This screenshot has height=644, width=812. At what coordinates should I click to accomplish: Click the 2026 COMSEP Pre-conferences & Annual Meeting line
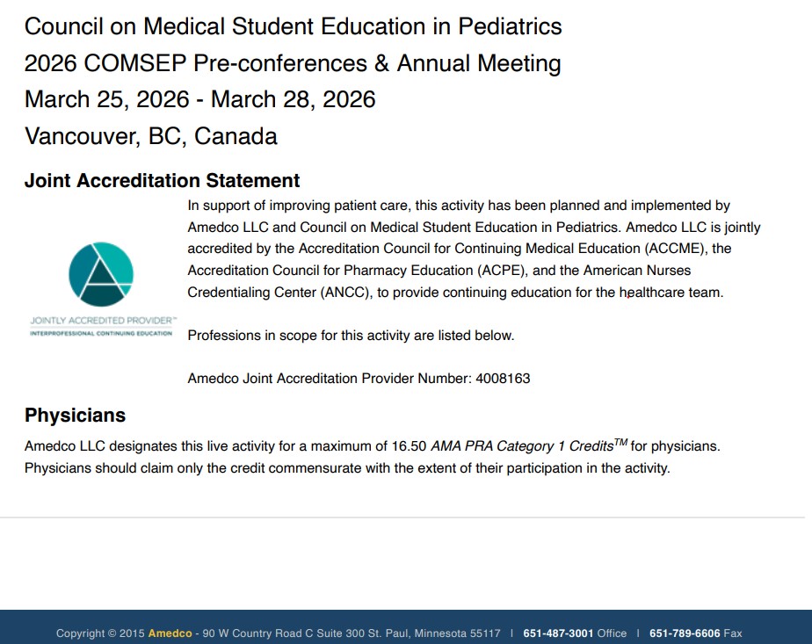[293, 63]
